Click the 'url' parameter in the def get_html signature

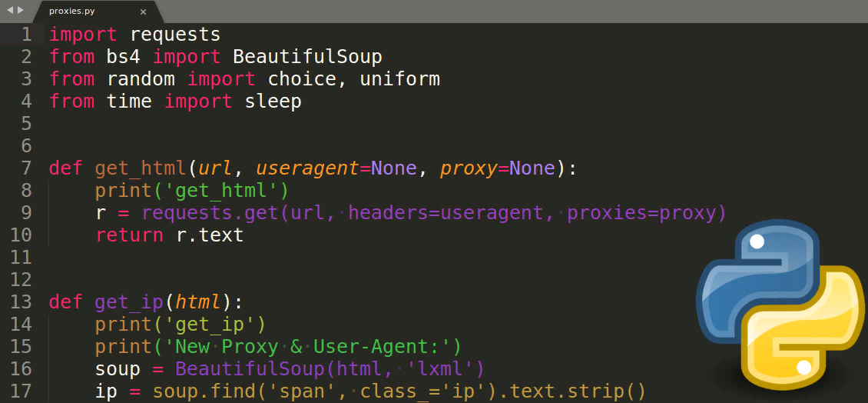point(215,168)
